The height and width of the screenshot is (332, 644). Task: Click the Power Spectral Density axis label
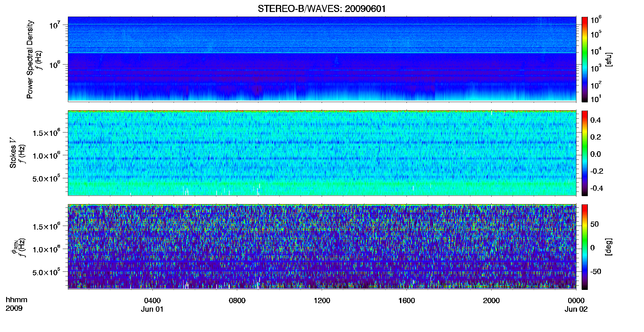(x=30, y=59)
